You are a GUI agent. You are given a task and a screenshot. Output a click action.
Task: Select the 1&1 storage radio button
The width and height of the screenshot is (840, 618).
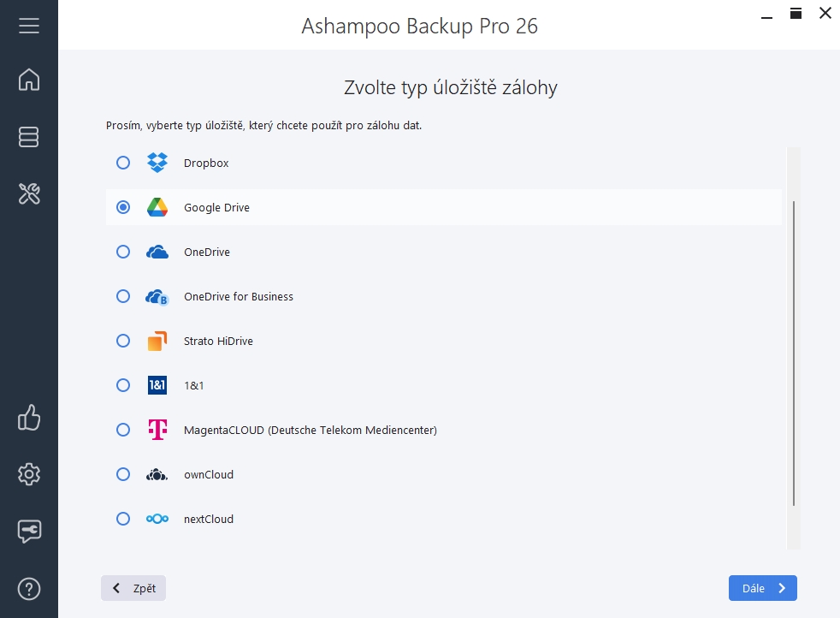(123, 385)
